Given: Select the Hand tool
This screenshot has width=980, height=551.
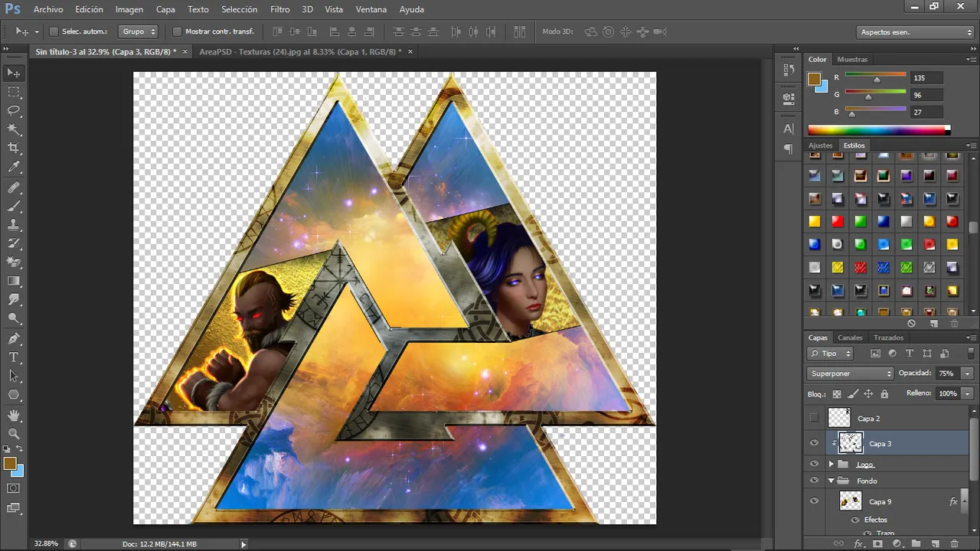Looking at the screenshot, I should pos(14,415).
